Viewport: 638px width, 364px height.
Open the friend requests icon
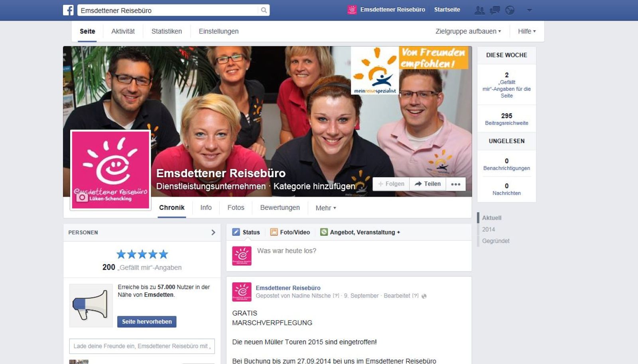click(479, 10)
